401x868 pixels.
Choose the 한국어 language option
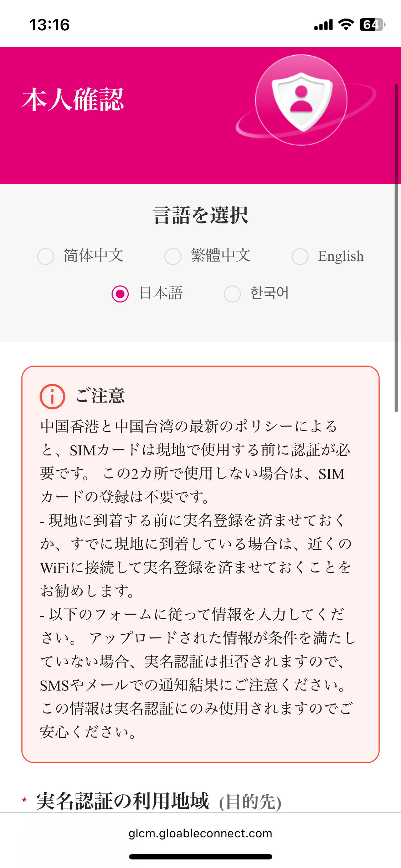232,294
